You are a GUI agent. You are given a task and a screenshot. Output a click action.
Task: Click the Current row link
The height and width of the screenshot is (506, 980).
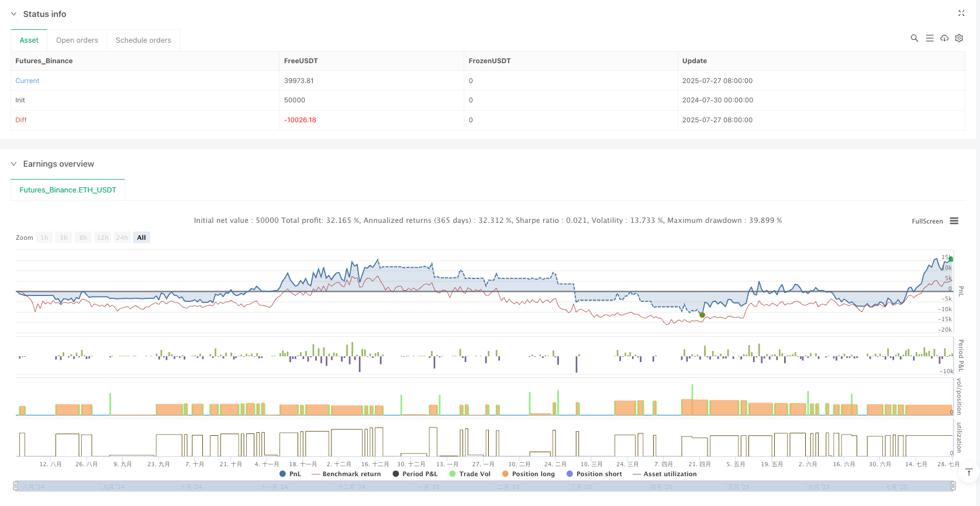(27, 81)
